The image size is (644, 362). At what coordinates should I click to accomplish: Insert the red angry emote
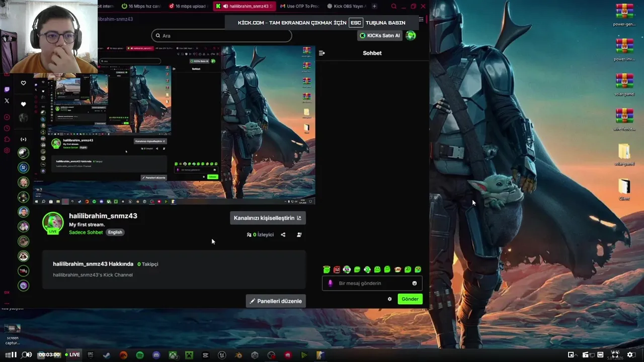coord(337,269)
